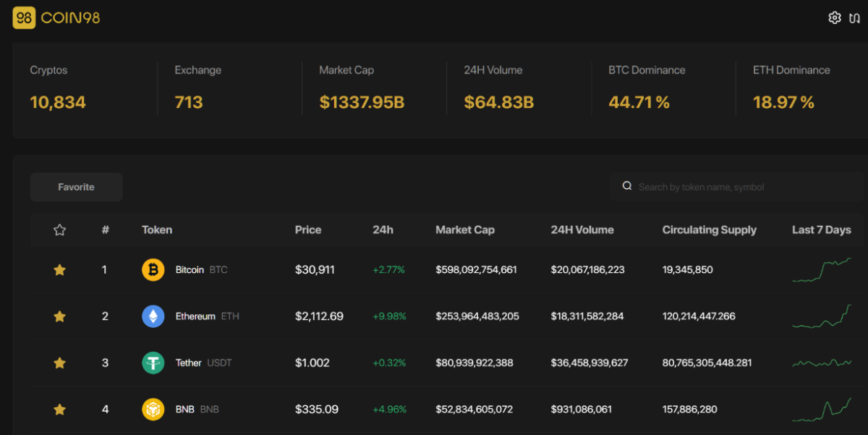
Task: Click Tether supply 80,765,305,448.281
Action: point(707,363)
